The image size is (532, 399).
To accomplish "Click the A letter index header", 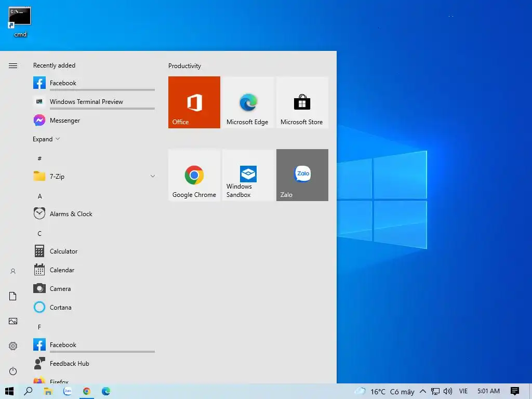I will (39, 196).
